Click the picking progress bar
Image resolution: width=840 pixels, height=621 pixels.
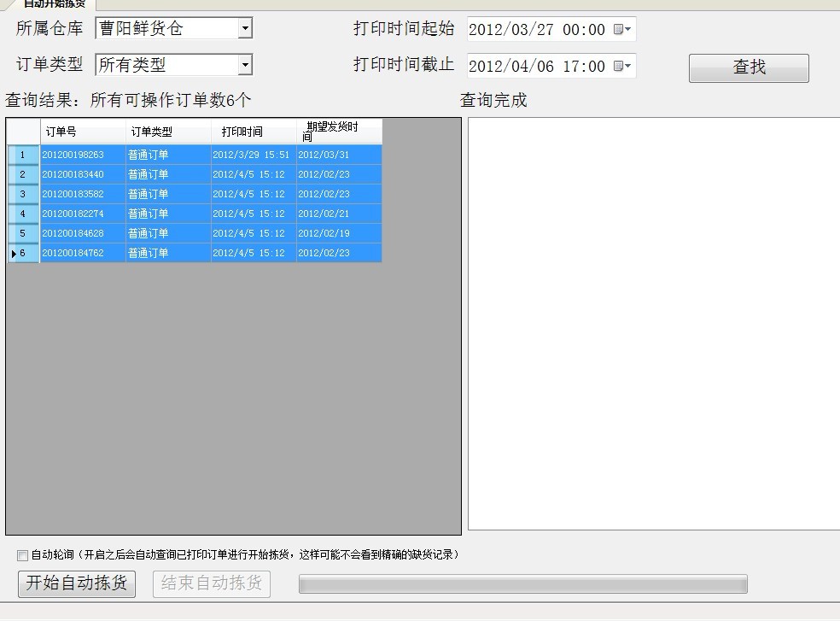522,584
